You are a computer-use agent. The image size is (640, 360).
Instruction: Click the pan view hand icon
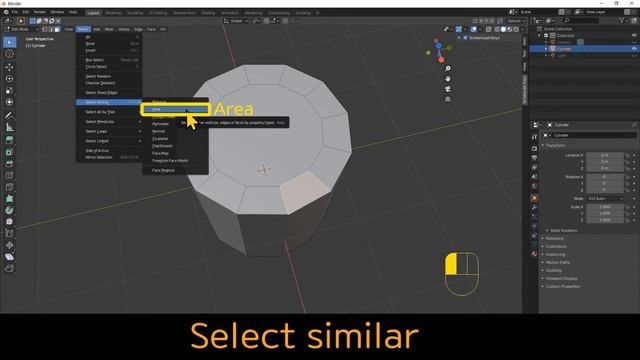448,78
